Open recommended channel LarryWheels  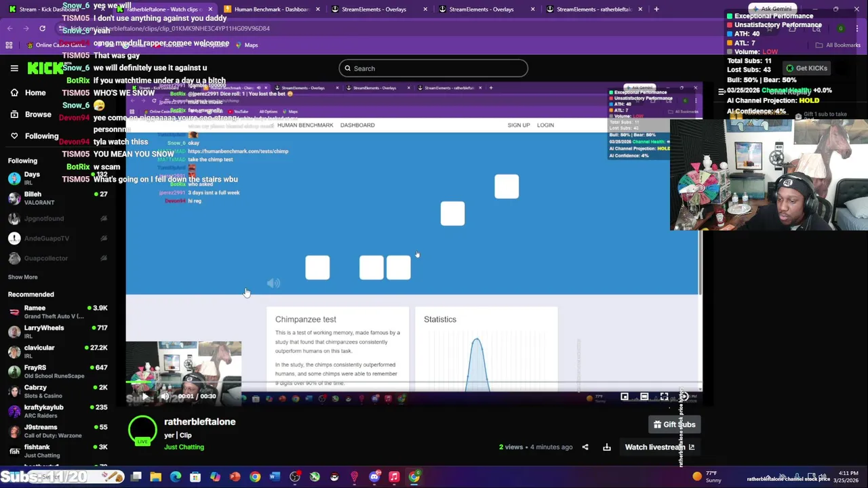click(58, 331)
